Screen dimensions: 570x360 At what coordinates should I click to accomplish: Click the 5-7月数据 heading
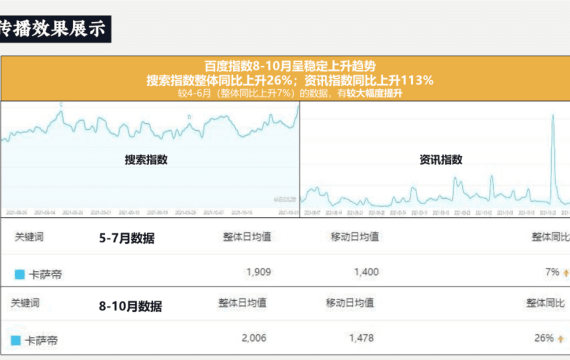127,238
